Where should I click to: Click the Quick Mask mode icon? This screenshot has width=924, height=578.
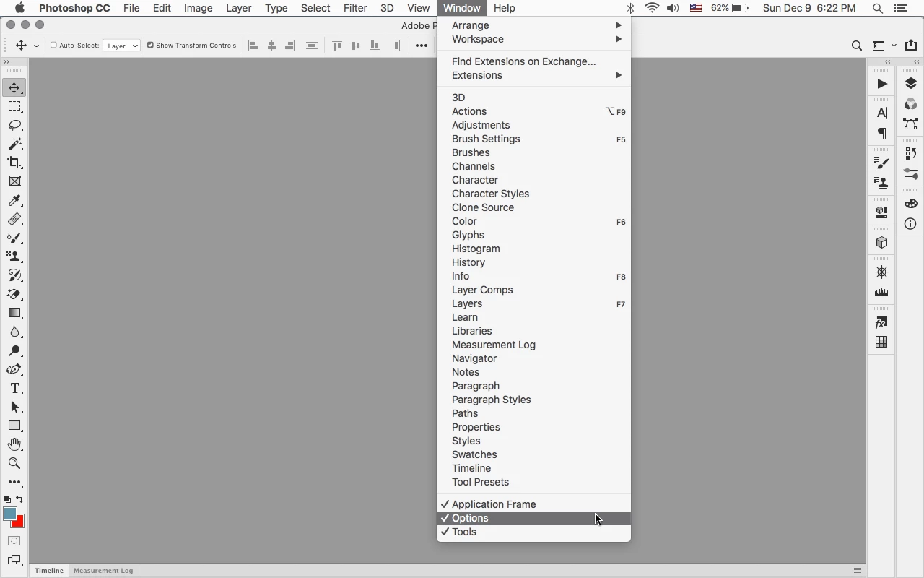coord(14,541)
